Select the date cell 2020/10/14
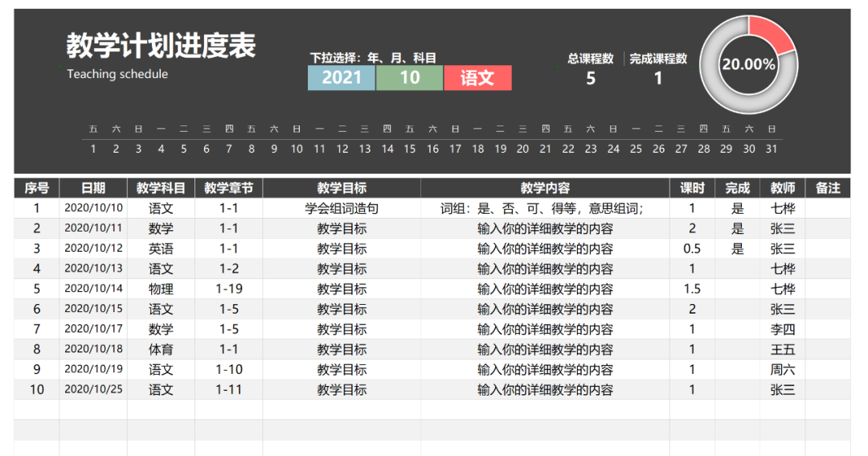 pyautogui.click(x=93, y=289)
